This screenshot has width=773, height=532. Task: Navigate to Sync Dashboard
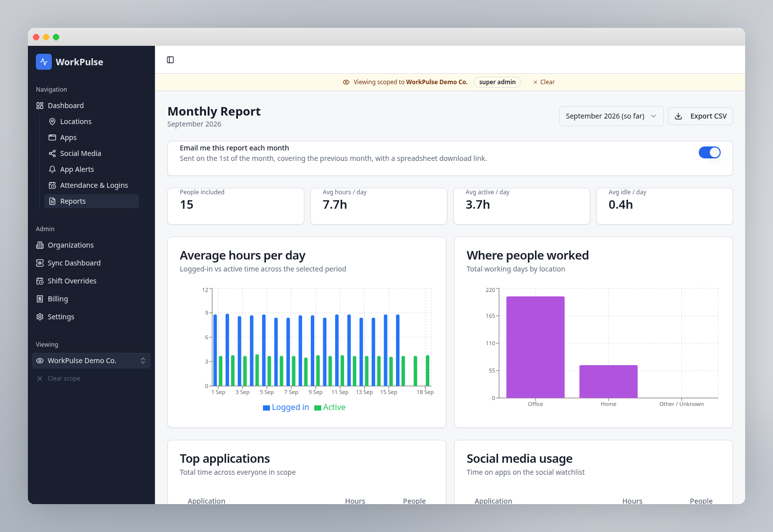click(91, 263)
